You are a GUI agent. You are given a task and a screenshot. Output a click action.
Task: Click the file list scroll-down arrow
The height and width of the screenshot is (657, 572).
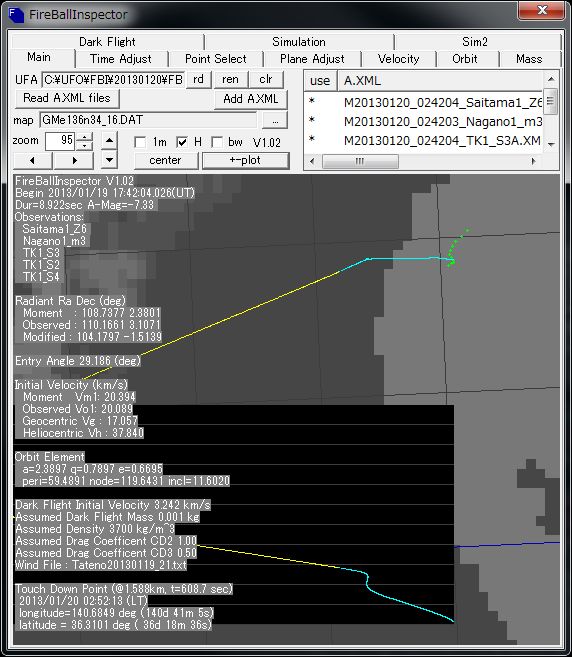pos(551,145)
